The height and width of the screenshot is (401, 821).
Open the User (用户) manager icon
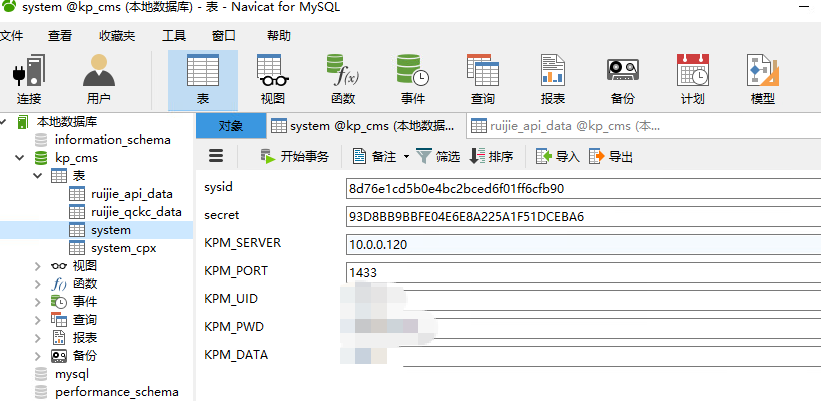coord(98,79)
